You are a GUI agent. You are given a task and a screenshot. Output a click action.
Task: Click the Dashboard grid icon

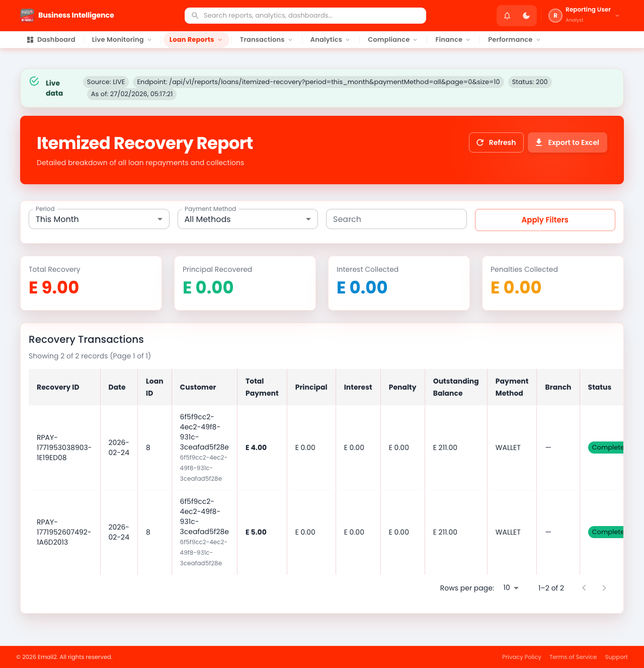pyautogui.click(x=30, y=40)
